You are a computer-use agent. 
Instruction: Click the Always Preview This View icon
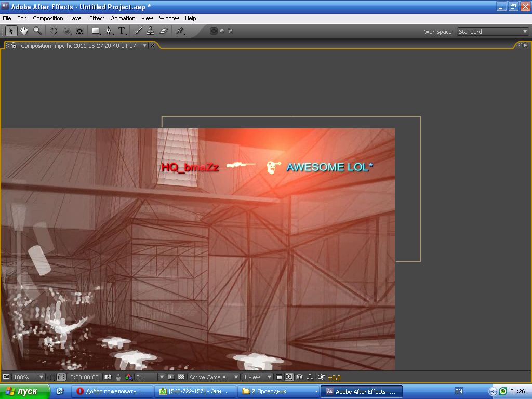6,377
